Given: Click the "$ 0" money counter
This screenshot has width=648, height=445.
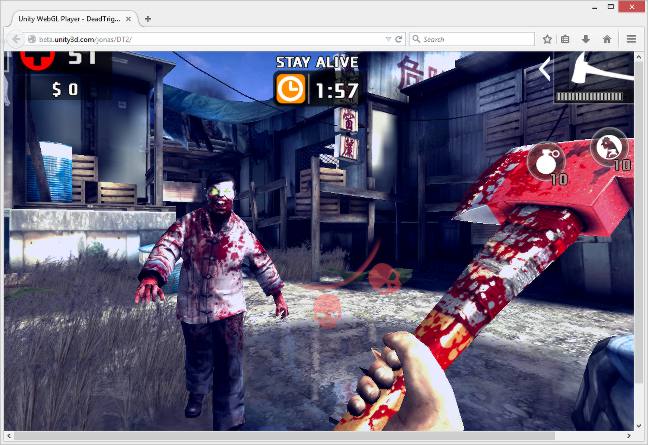Looking at the screenshot, I should click(x=65, y=89).
